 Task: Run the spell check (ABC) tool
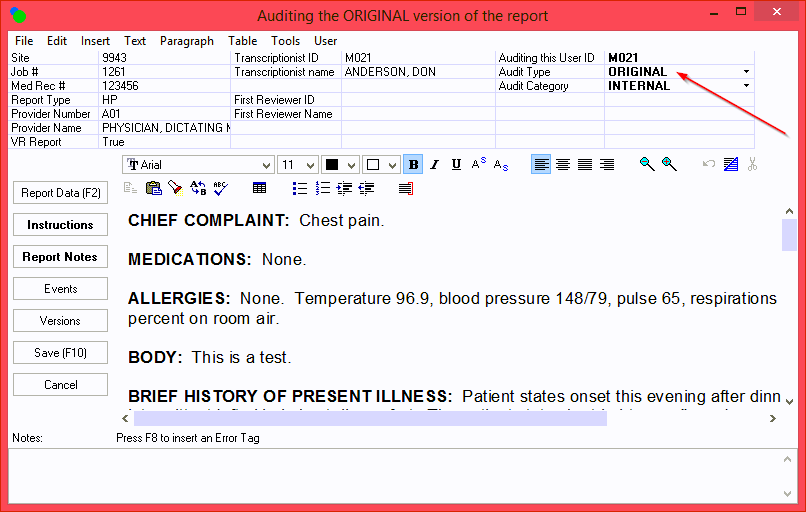pos(220,188)
